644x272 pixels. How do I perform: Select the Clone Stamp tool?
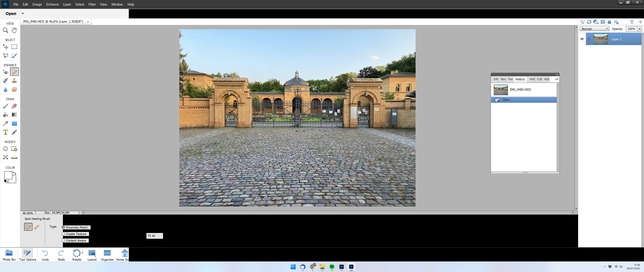tap(14, 81)
